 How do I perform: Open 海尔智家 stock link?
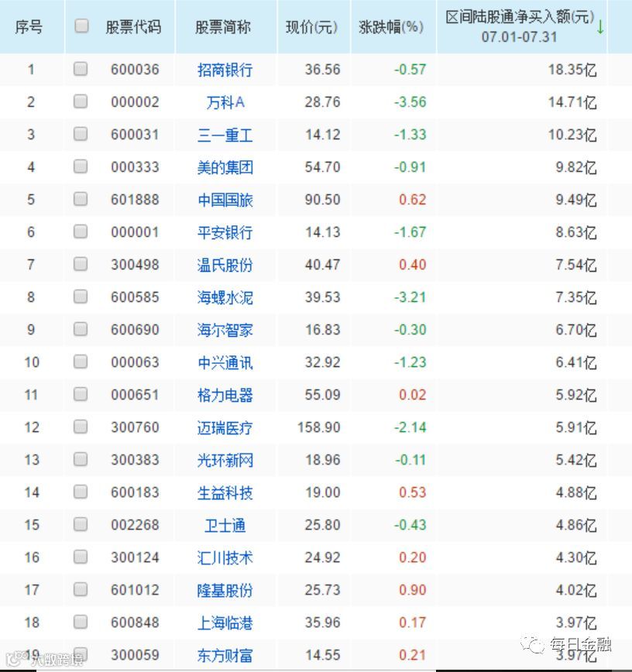[225, 330]
